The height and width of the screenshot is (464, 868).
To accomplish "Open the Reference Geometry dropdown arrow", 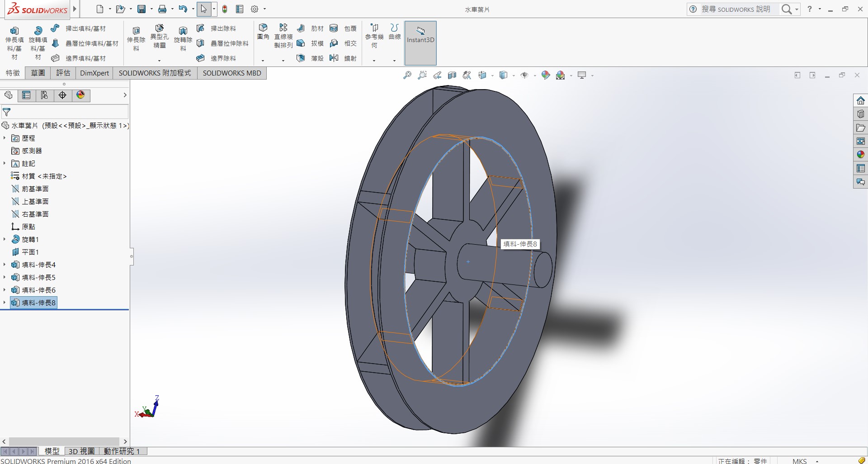I will click(x=374, y=61).
